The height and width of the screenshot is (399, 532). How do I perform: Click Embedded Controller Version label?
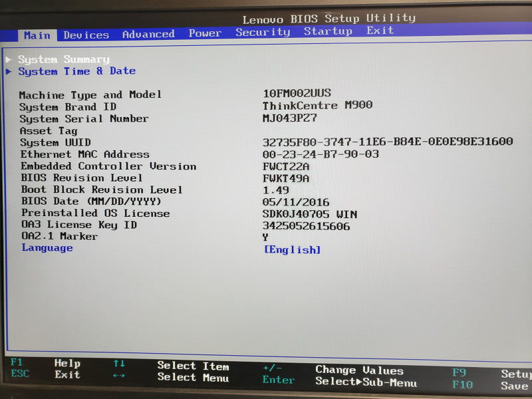pyautogui.click(x=108, y=166)
